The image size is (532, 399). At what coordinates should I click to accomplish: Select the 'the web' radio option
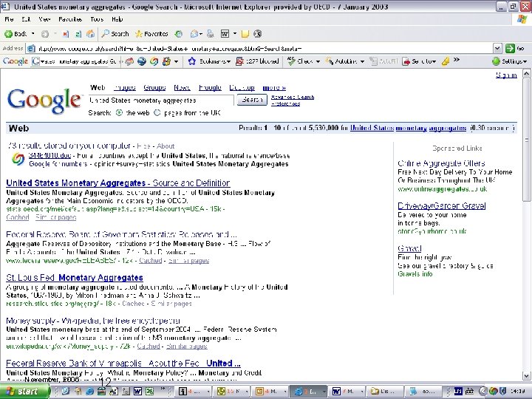(x=119, y=112)
